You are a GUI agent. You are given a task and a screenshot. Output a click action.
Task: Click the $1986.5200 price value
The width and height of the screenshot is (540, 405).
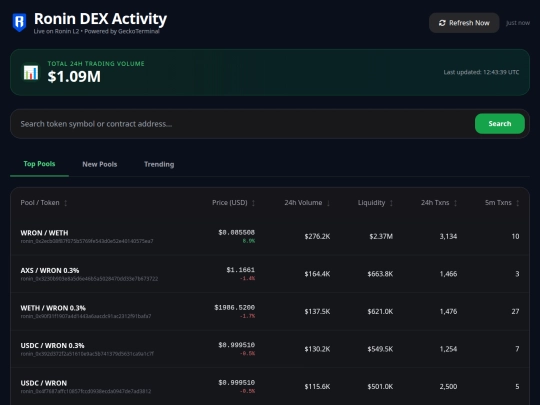[x=235, y=307]
